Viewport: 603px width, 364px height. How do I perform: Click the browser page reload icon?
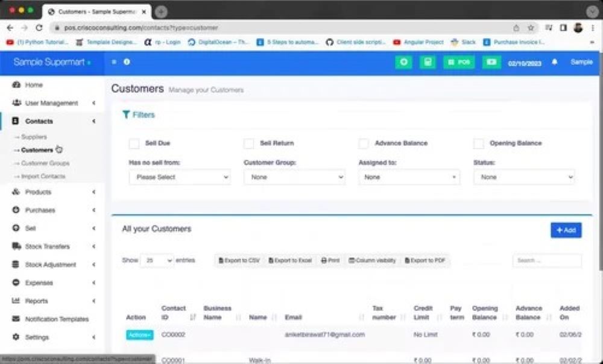pyautogui.click(x=39, y=28)
